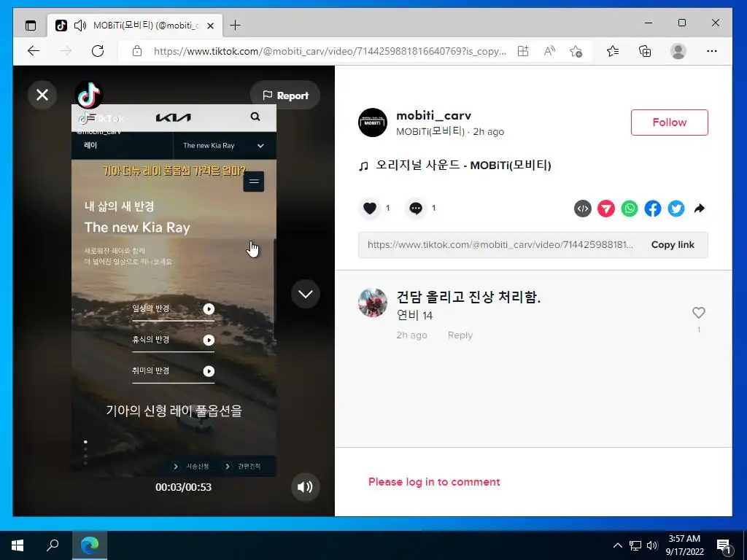747x560 pixels.
Task: Go back in the browser
Action: pyautogui.click(x=34, y=51)
